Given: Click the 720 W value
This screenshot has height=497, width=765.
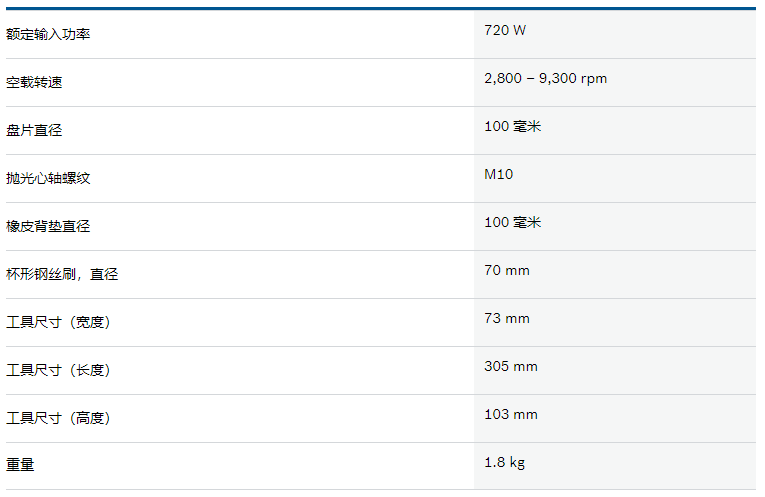Looking at the screenshot, I should [x=505, y=30].
